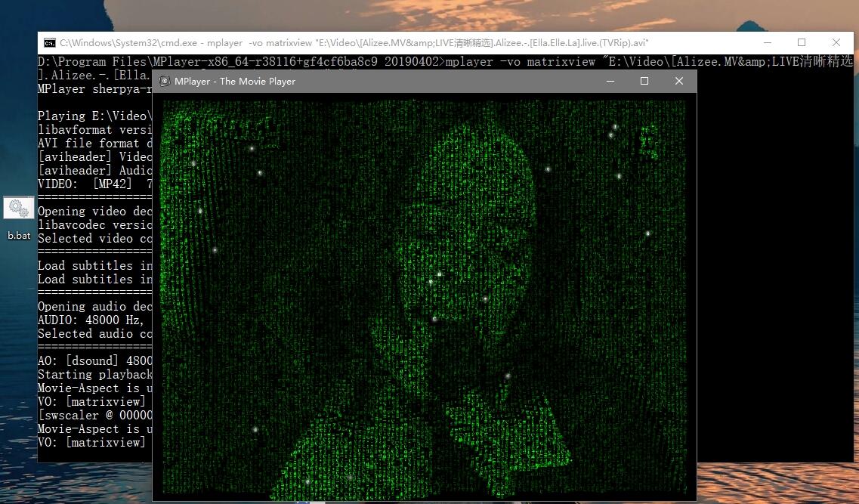Select the b.bat file icon on desktop
Viewport: 859px width, 504px height.
pos(19,209)
